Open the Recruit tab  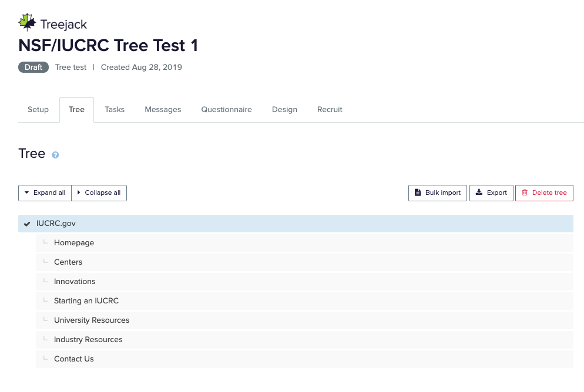coord(330,110)
